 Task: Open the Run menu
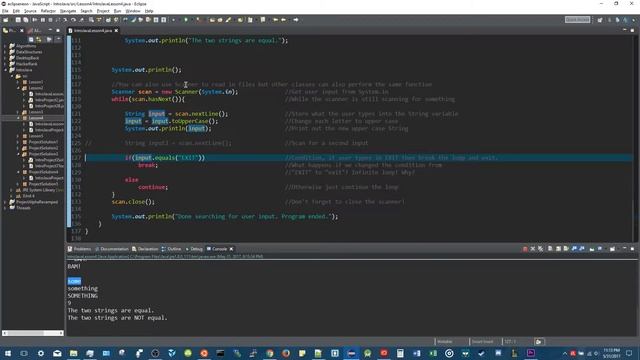118,11
